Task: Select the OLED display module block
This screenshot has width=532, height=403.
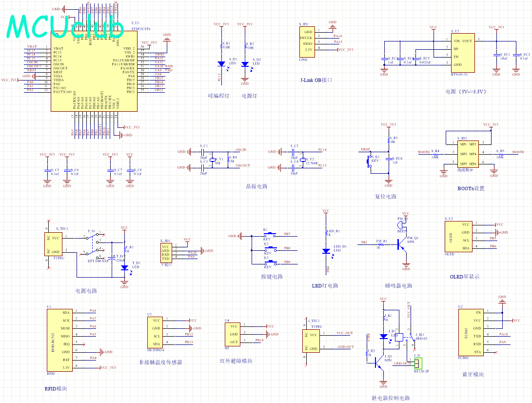Action: point(458,236)
